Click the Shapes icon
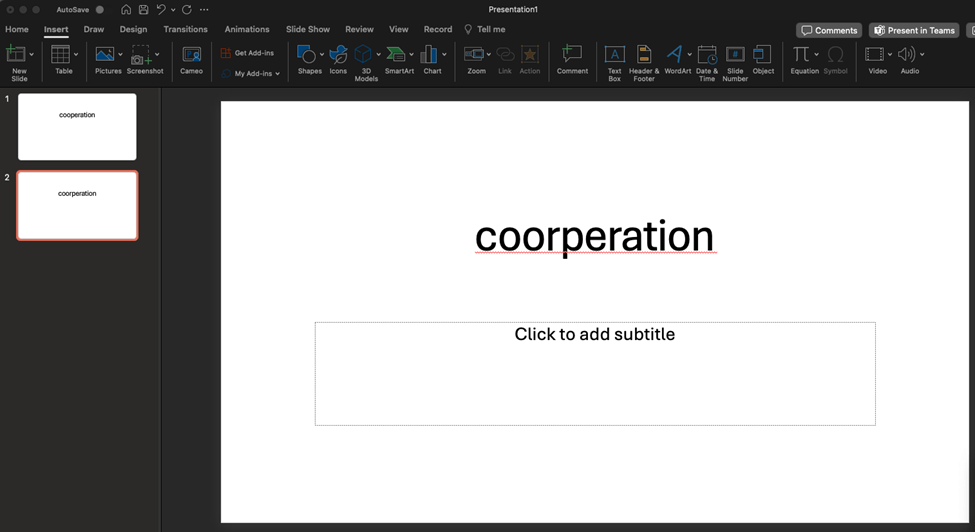Viewport: 975px width, 532px height. 306,55
